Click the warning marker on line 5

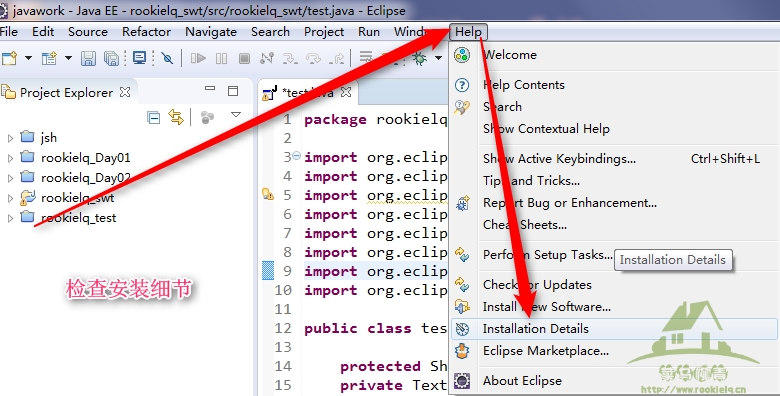[x=268, y=195]
